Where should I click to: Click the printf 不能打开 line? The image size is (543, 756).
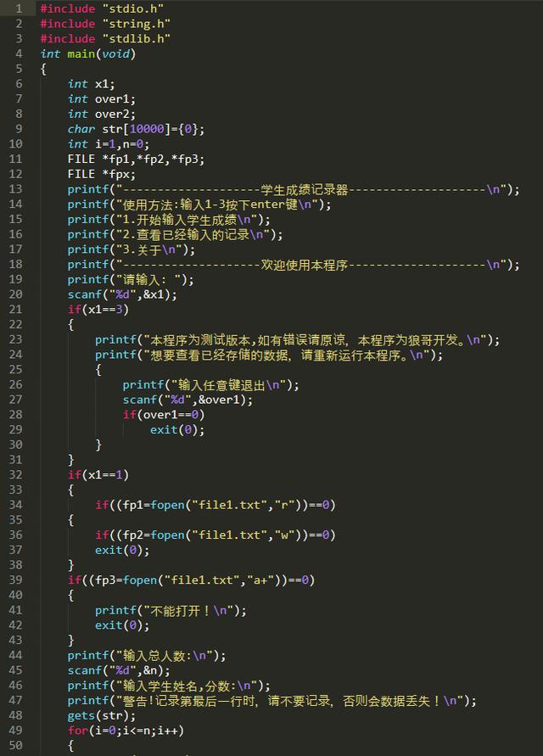pos(171,610)
